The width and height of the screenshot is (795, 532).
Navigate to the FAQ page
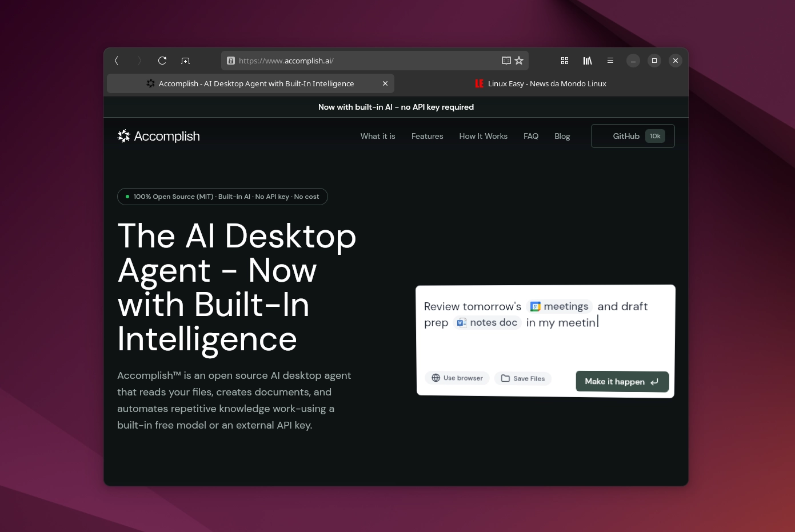pyautogui.click(x=531, y=136)
